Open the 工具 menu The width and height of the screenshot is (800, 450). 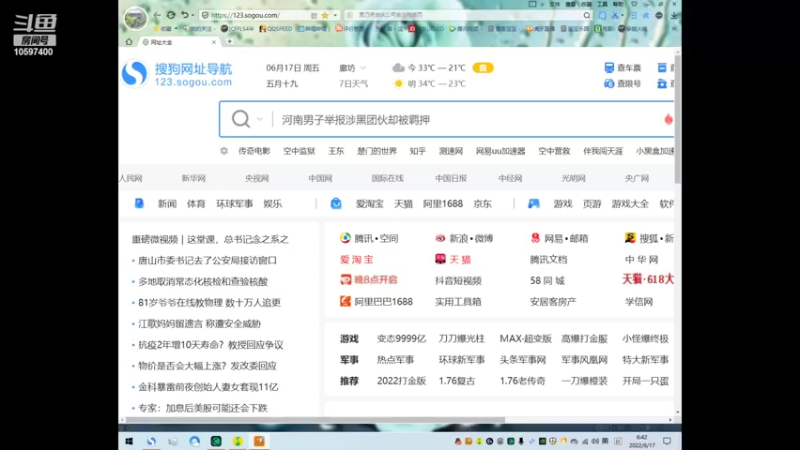point(603,4)
